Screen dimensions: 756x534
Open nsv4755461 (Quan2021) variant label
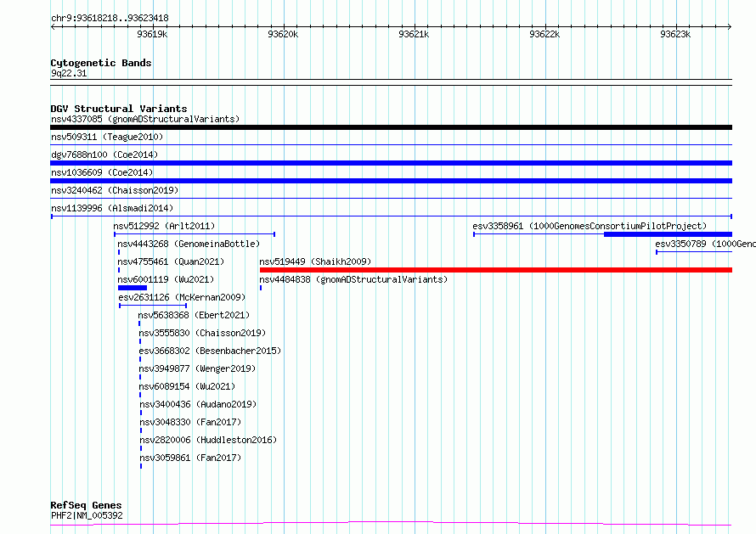tap(171, 261)
